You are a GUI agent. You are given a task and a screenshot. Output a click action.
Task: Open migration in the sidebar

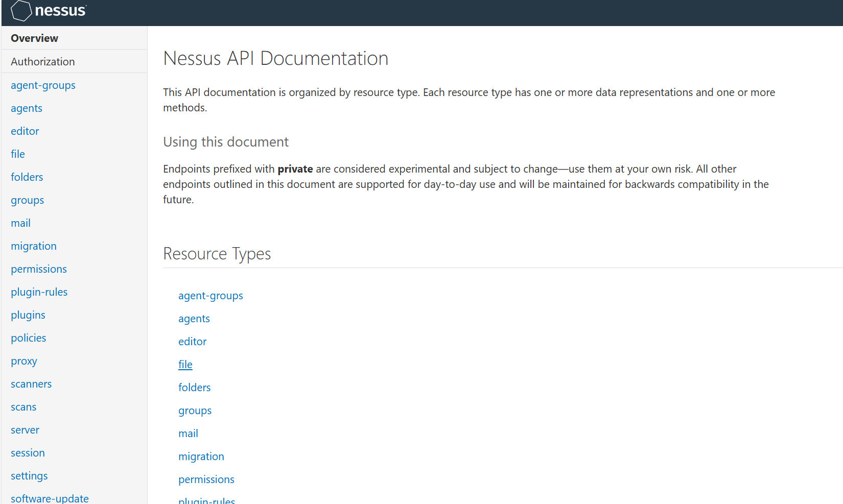click(34, 246)
